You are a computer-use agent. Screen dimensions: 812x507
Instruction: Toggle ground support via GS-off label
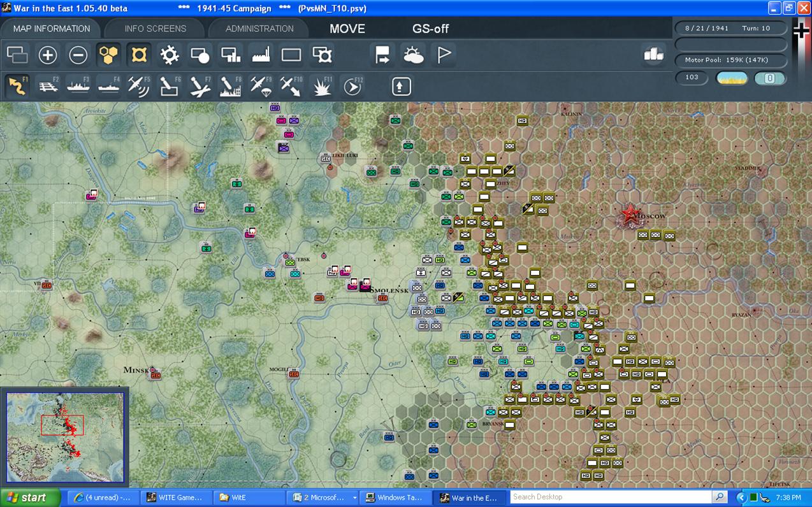click(431, 29)
